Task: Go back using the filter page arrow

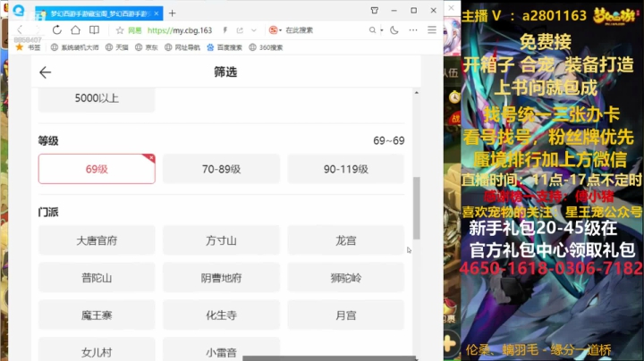Action: click(x=46, y=72)
